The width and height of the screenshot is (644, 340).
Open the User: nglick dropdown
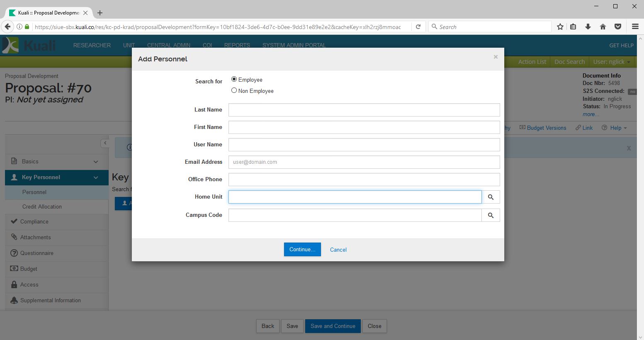[612, 62]
